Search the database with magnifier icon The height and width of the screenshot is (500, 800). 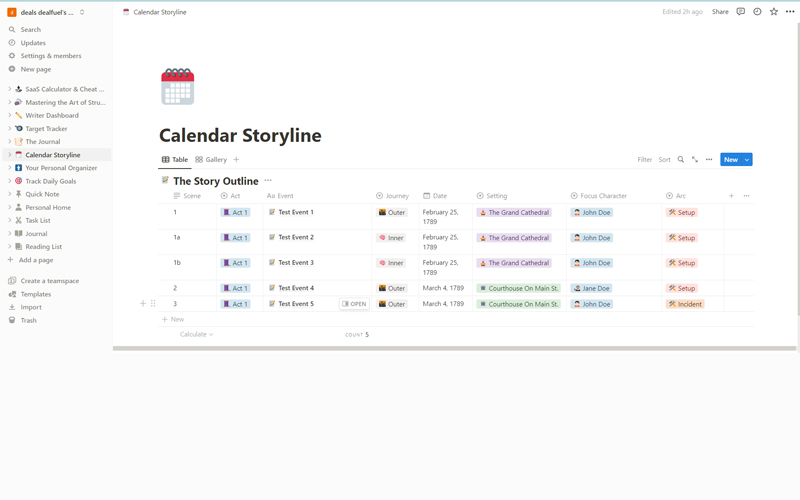(x=681, y=160)
